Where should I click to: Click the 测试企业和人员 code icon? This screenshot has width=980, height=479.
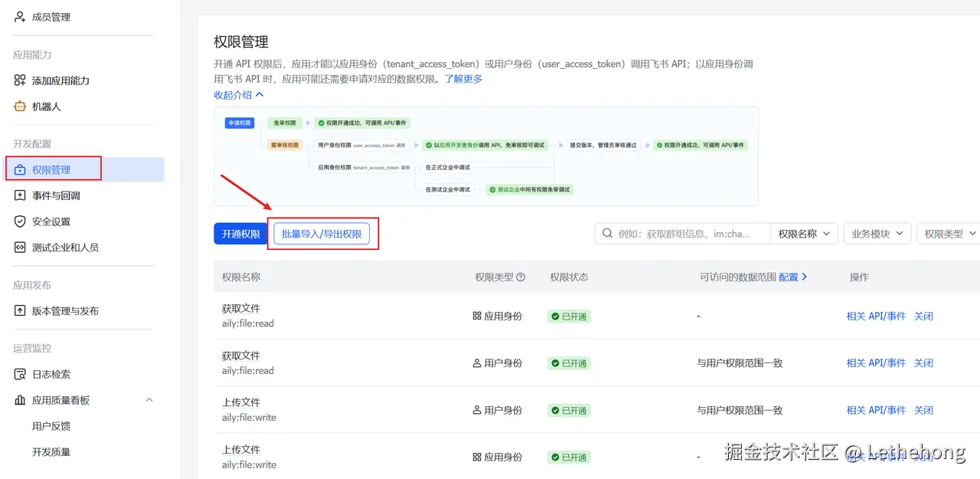coord(20,248)
